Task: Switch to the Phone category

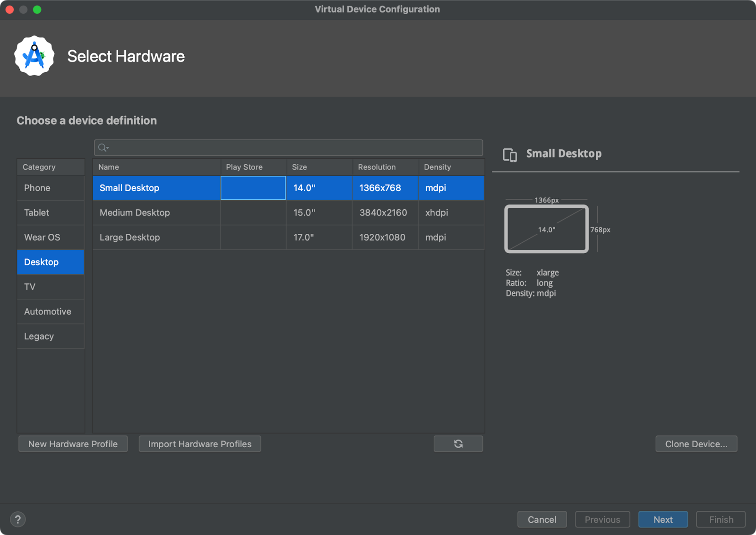Action: point(37,188)
